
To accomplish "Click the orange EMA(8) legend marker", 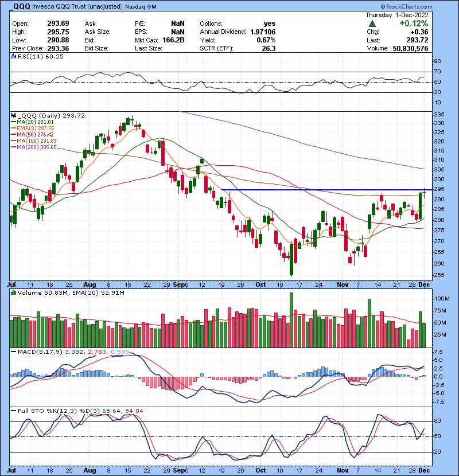I will click(13, 129).
